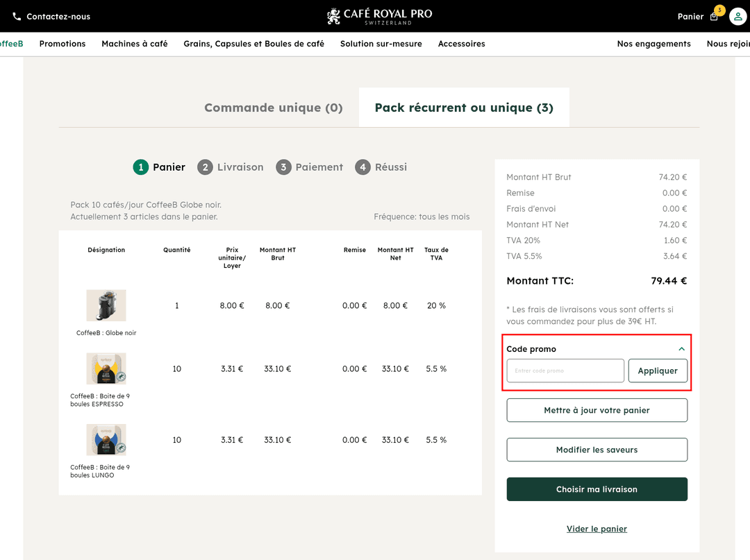Click the Globe noir row 20 % tax rate
The width and height of the screenshot is (750, 560).
pos(436,306)
